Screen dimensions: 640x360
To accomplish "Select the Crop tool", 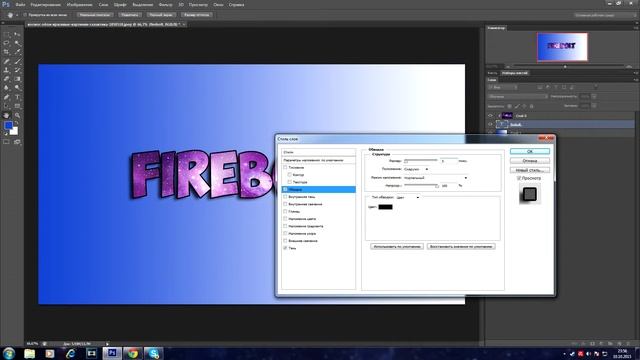I will tap(6, 52).
